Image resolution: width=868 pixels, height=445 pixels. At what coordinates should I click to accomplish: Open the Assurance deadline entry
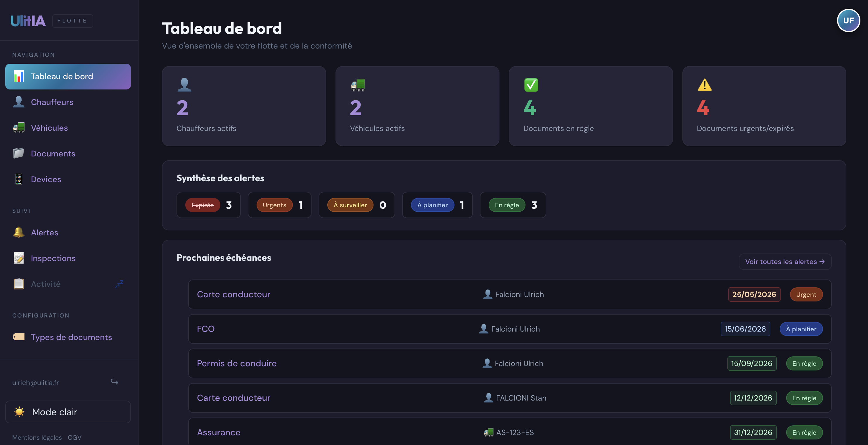[x=509, y=432]
